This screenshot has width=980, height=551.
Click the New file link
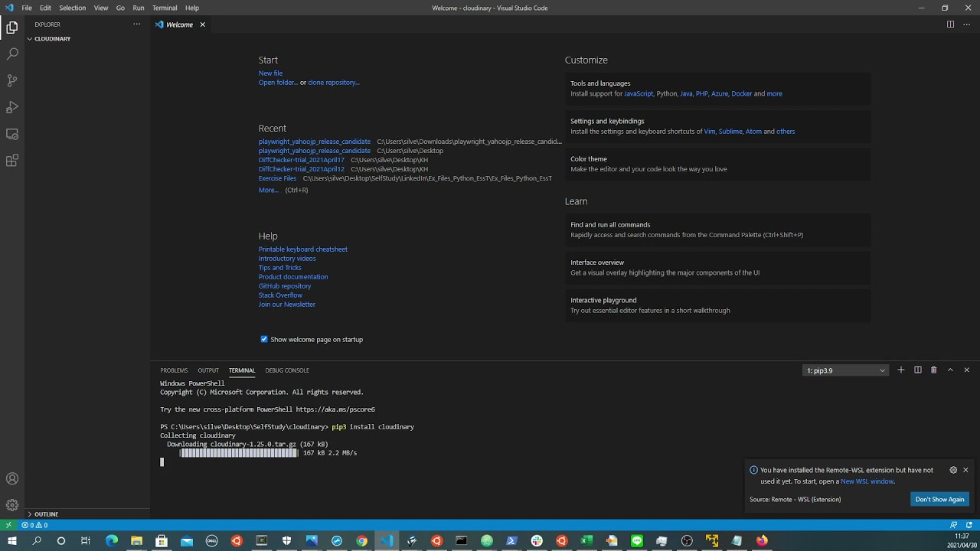pyautogui.click(x=270, y=73)
